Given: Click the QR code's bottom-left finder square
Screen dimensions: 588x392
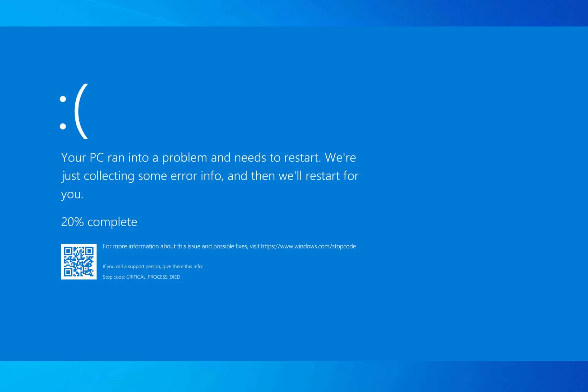Looking at the screenshot, I should coord(68,272).
